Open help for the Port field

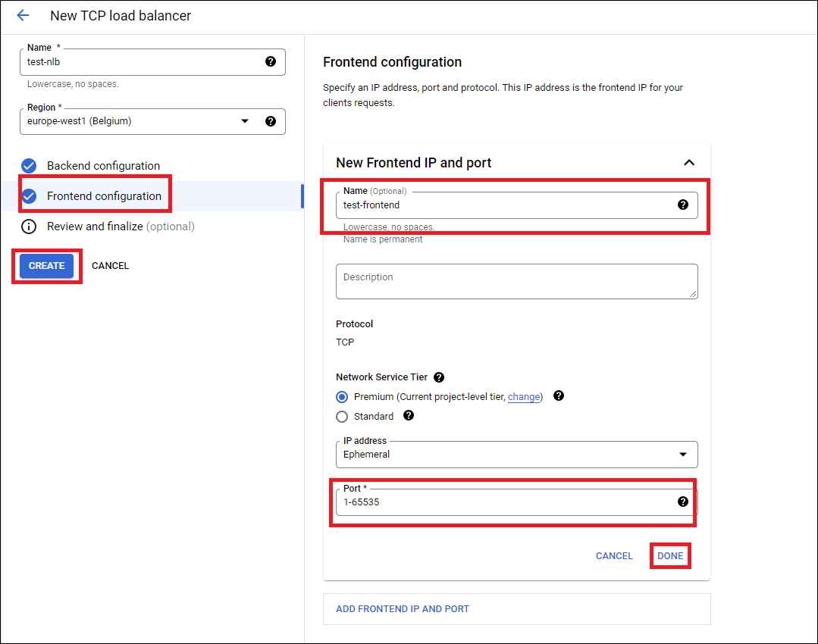[683, 502]
